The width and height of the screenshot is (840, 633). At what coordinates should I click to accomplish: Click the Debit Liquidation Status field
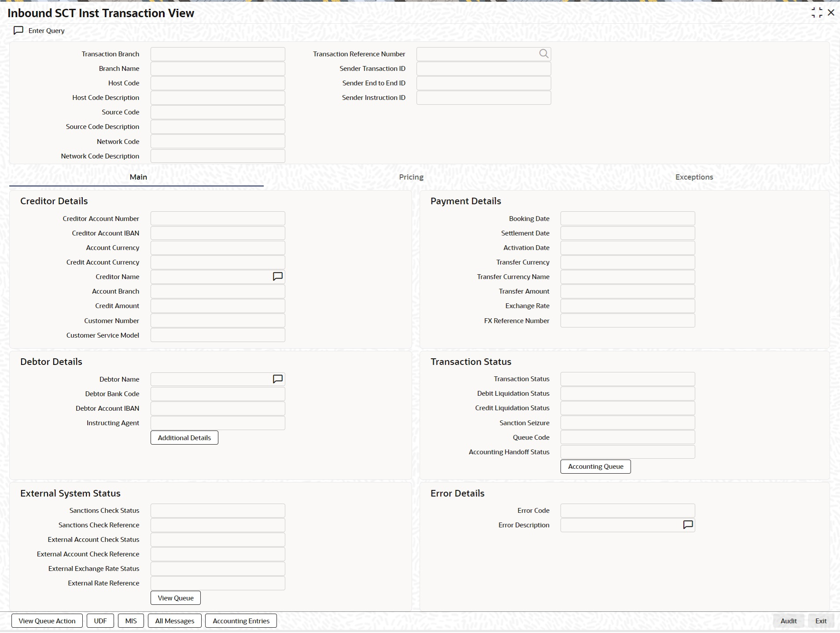click(x=628, y=393)
